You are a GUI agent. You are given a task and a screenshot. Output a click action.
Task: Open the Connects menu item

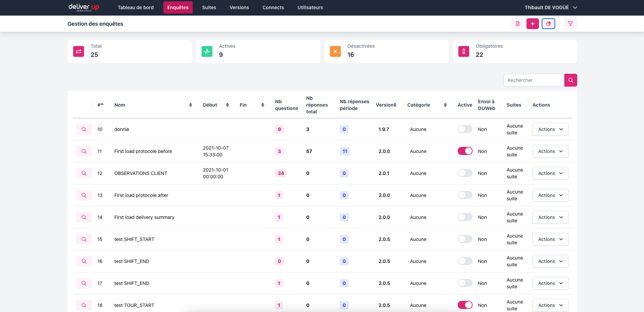[x=273, y=7]
